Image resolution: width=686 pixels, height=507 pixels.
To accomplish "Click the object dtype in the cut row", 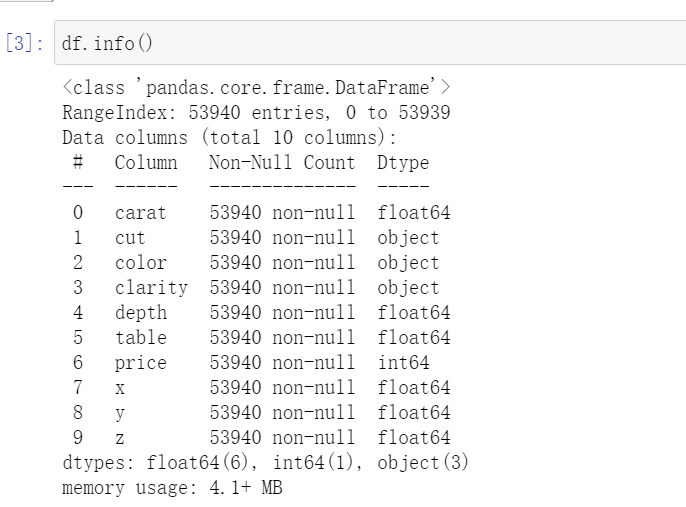I will (408, 238).
